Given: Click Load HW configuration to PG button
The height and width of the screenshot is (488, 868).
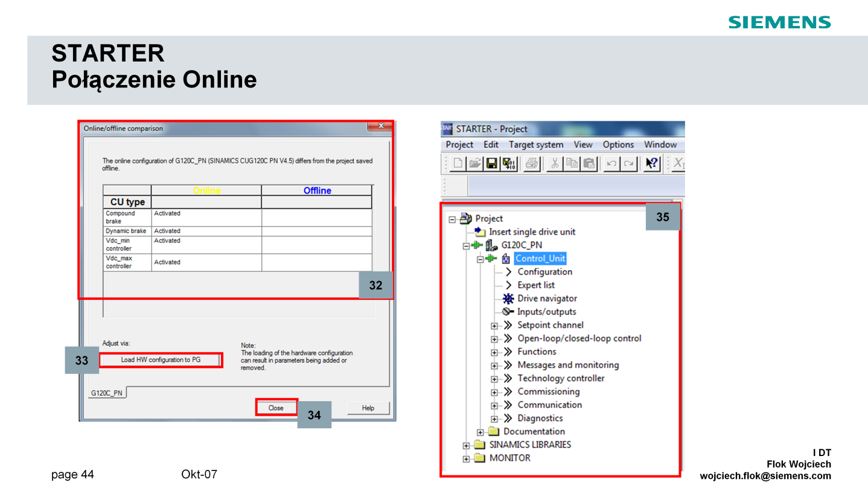Looking at the screenshot, I should (x=161, y=360).
